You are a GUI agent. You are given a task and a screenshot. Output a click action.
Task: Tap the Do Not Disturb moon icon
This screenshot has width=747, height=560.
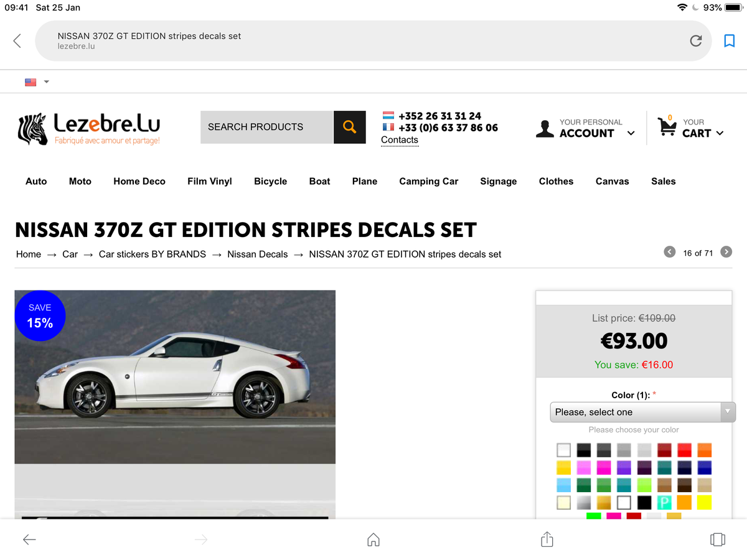(695, 7)
